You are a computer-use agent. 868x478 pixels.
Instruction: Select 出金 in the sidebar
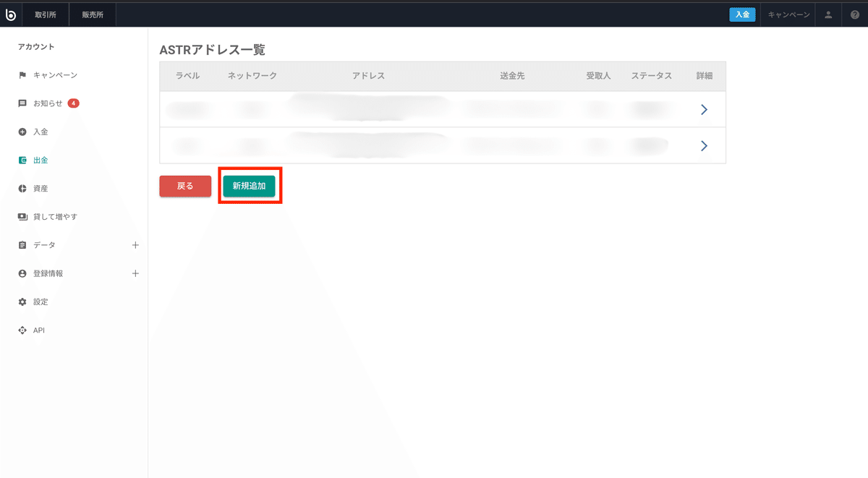pyautogui.click(x=41, y=160)
